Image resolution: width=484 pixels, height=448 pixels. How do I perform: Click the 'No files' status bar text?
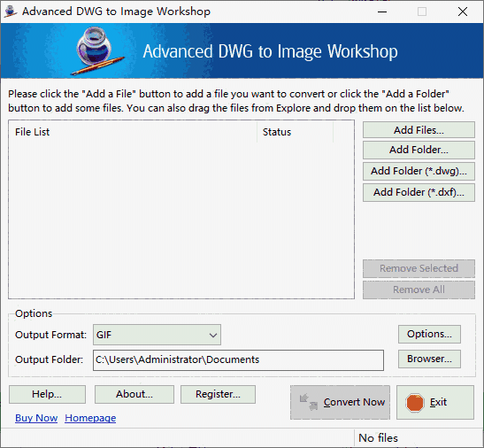tap(378, 438)
